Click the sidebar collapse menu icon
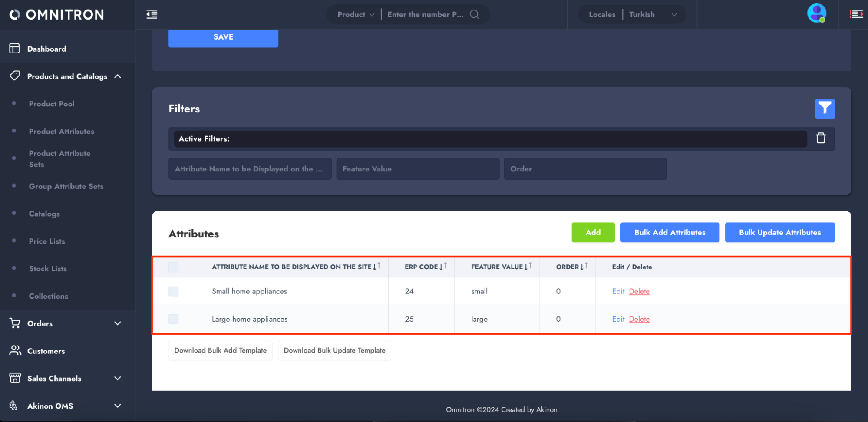Image resolution: width=868 pixels, height=422 pixels. pos(152,14)
